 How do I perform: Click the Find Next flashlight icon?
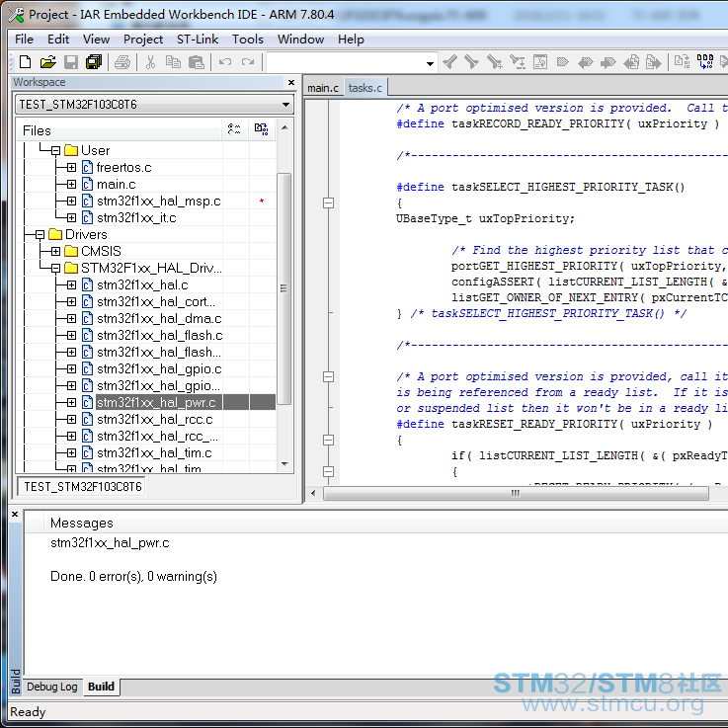coord(472,62)
